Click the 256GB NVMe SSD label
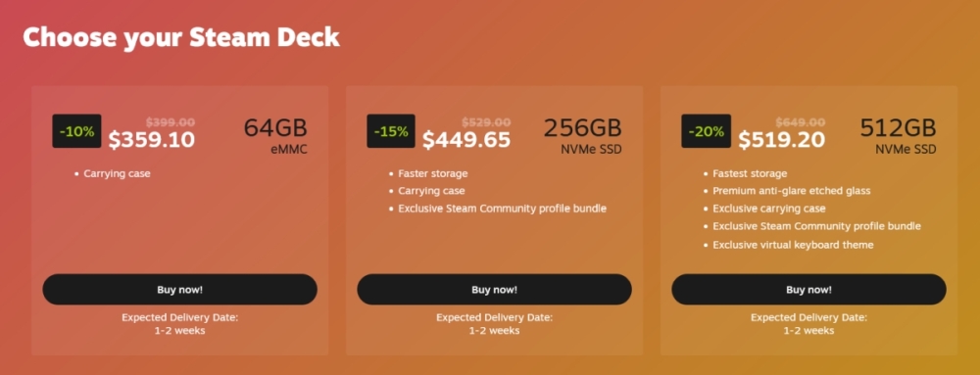The image size is (980, 375). pos(582,135)
